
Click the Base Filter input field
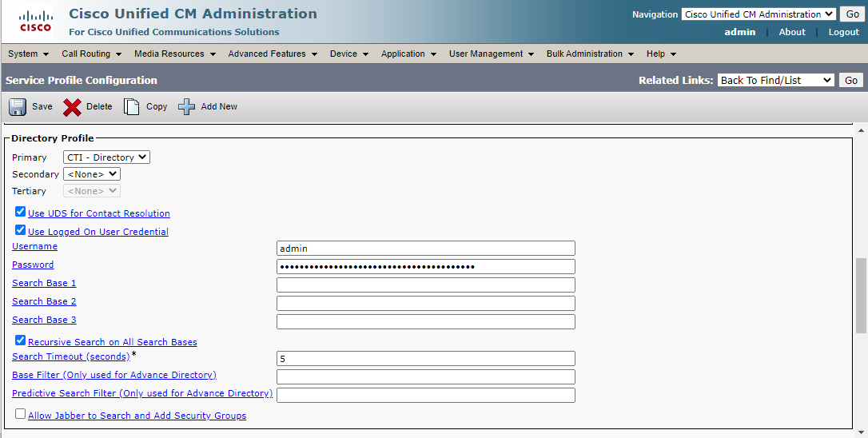426,376
